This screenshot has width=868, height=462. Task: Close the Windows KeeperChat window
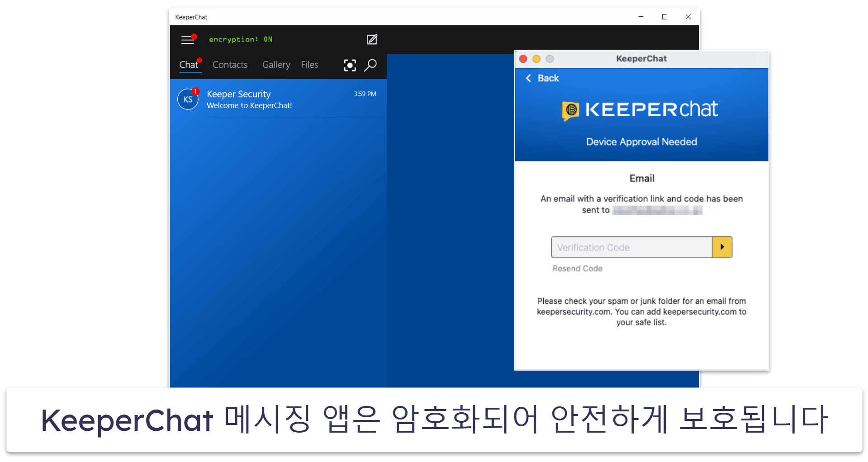click(688, 17)
